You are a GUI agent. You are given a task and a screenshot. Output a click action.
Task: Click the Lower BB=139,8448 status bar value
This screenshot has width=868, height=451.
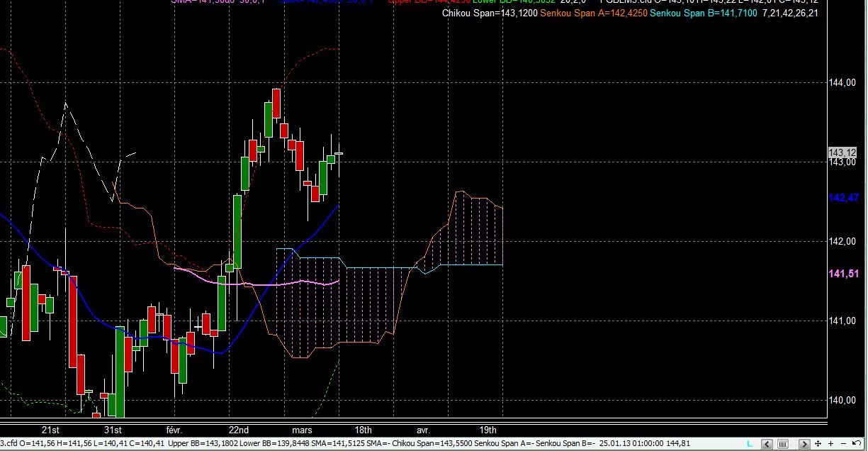[x=275, y=444]
